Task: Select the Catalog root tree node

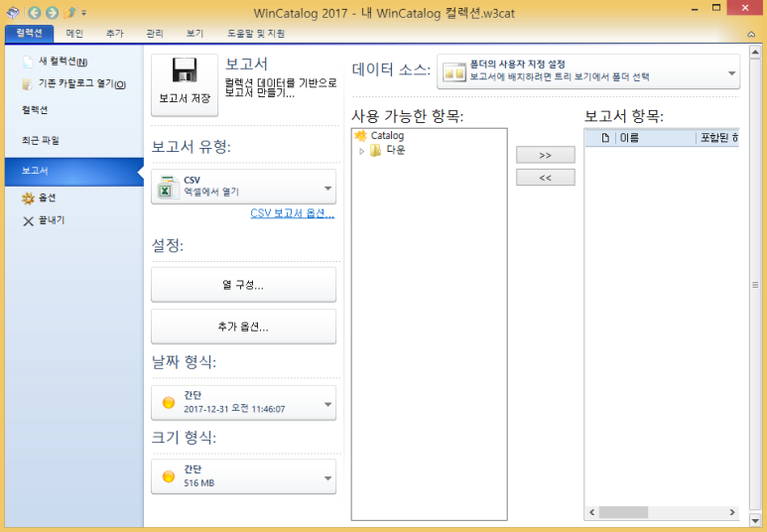Action: pos(387,136)
